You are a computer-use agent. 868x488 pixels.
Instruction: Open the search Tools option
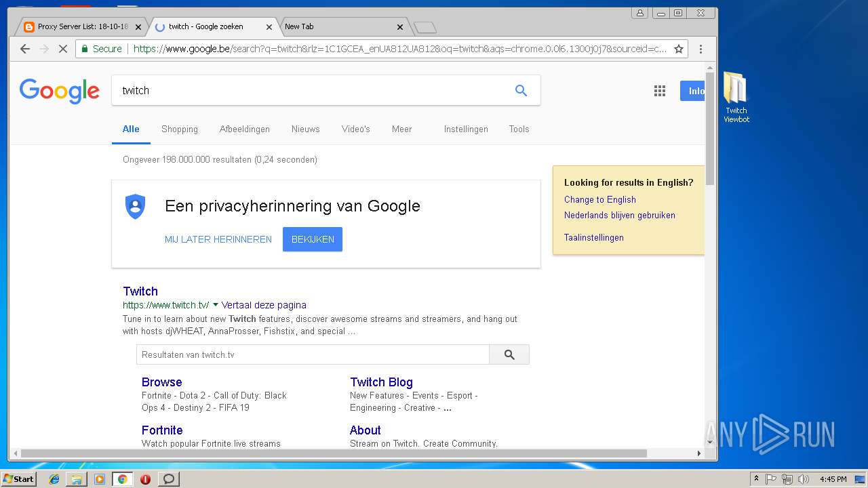click(x=519, y=129)
